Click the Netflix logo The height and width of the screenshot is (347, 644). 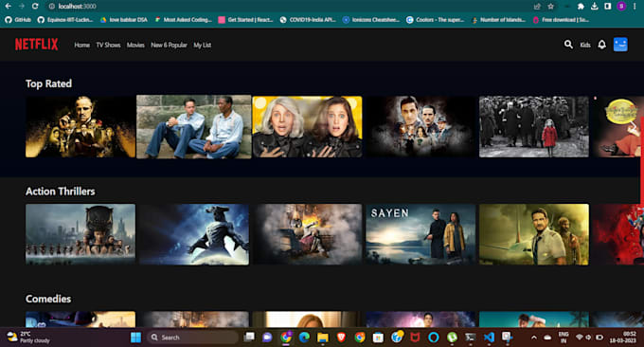pos(37,45)
